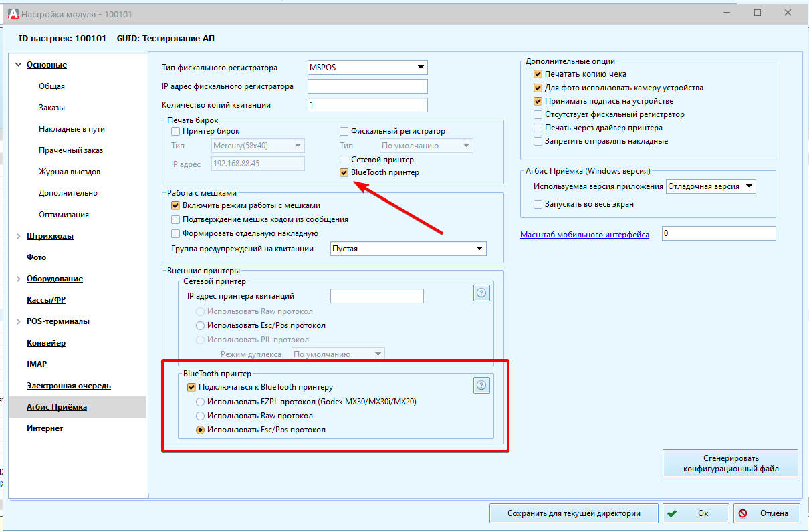Enable the Принтер бирок checkbox

point(176,131)
